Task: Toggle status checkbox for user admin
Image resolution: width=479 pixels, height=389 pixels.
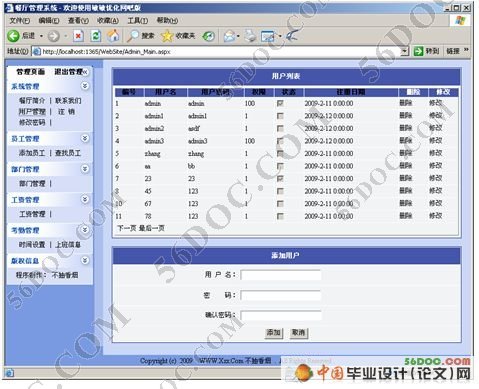Action: click(280, 104)
